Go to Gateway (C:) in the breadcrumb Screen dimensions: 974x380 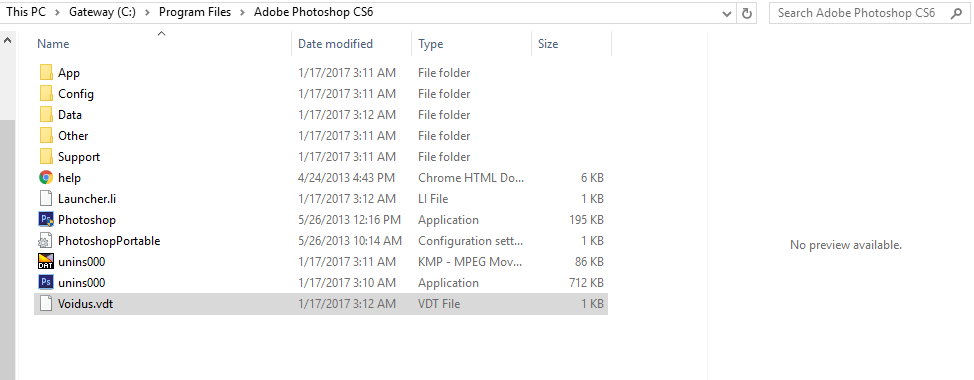point(102,12)
